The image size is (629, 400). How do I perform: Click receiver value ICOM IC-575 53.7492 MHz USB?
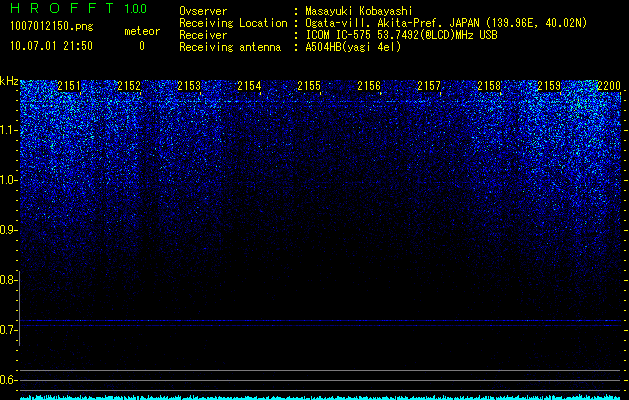(401, 35)
